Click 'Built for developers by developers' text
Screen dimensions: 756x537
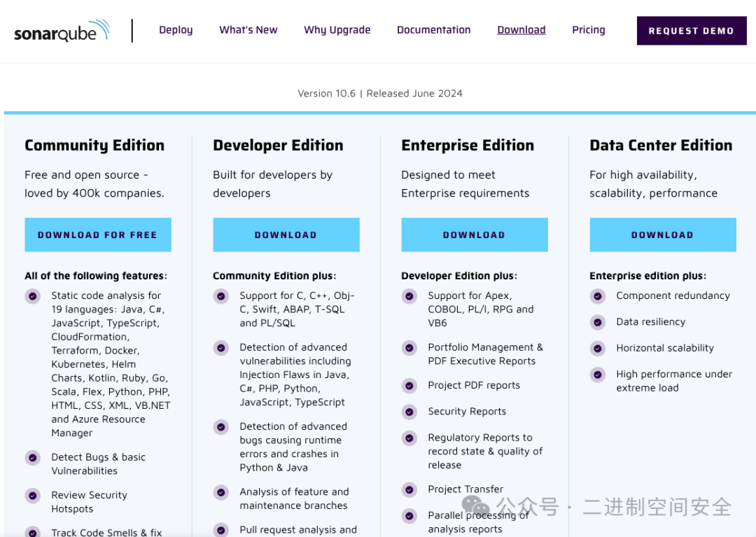click(273, 183)
